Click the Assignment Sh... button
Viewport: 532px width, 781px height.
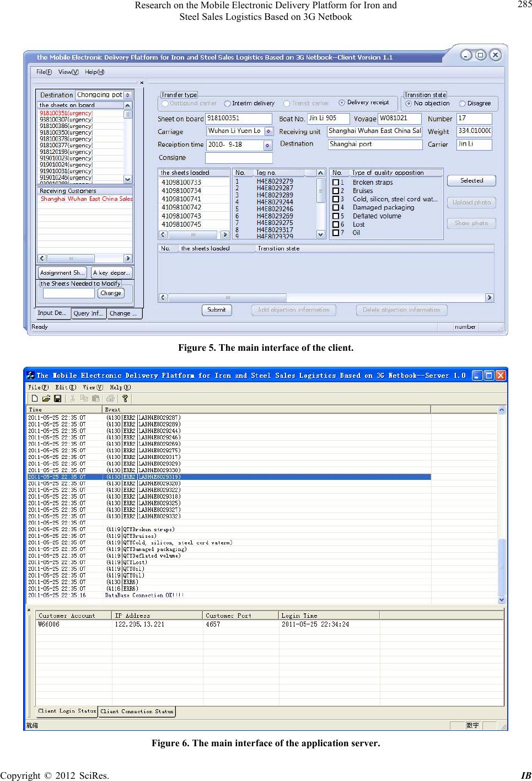pos(62,272)
